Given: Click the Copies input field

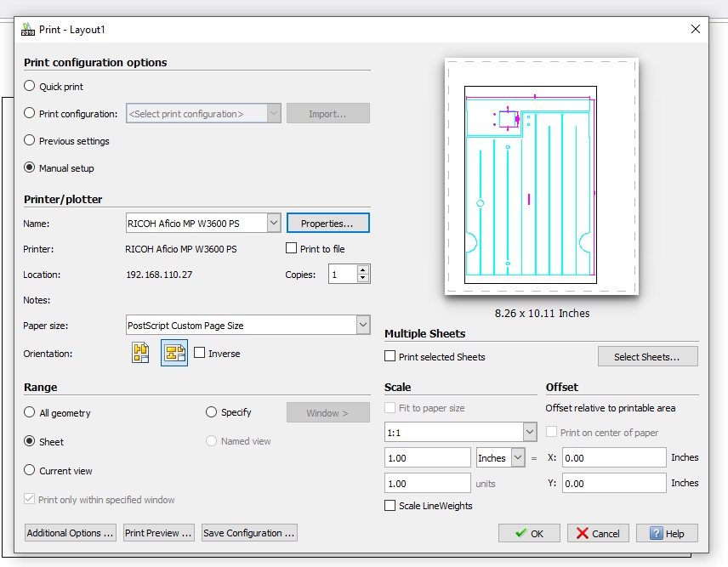Looking at the screenshot, I should pyautogui.click(x=343, y=274).
